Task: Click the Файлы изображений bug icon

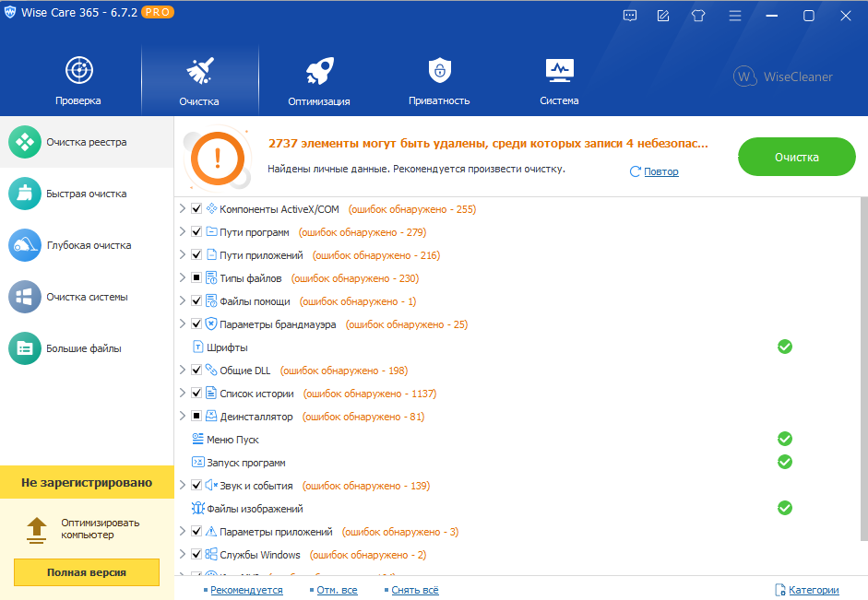Action: [x=198, y=508]
